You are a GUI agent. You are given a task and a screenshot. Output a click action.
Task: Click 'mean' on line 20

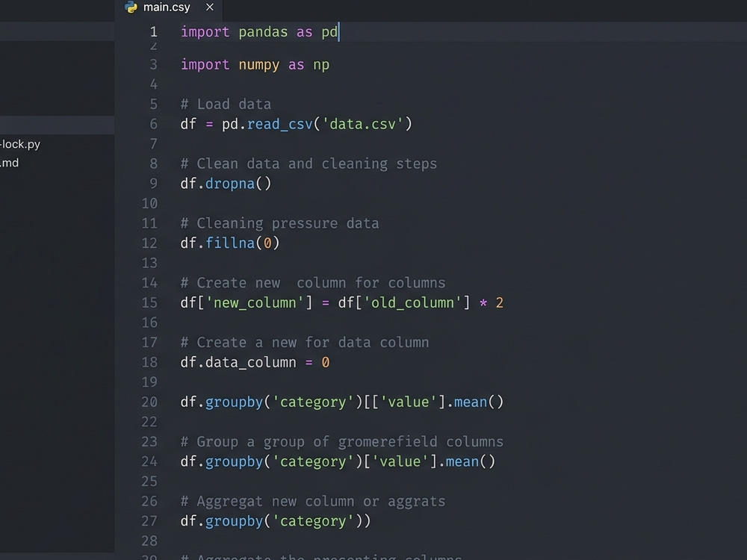pyautogui.click(x=471, y=402)
